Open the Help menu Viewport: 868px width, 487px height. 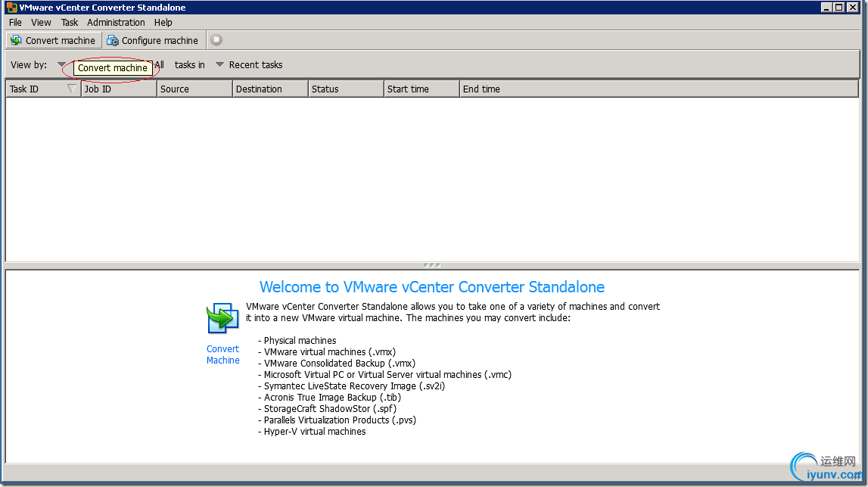[x=163, y=22]
